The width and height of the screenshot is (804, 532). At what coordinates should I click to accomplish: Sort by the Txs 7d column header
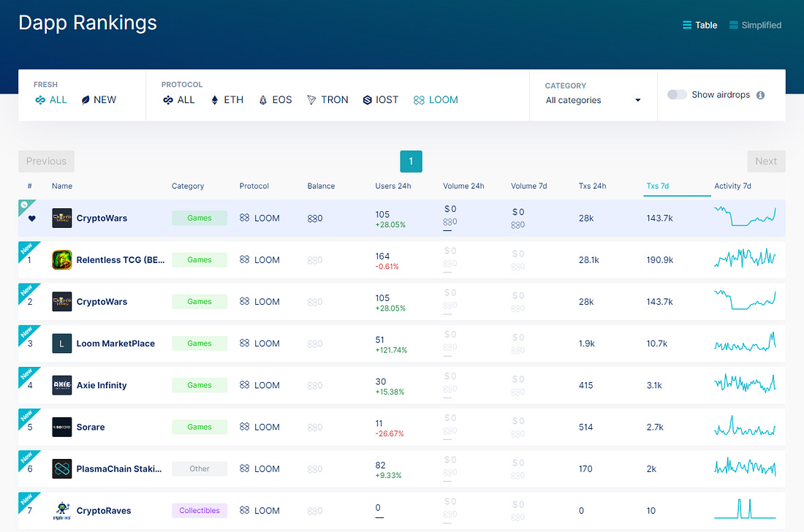[x=657, y=186]
